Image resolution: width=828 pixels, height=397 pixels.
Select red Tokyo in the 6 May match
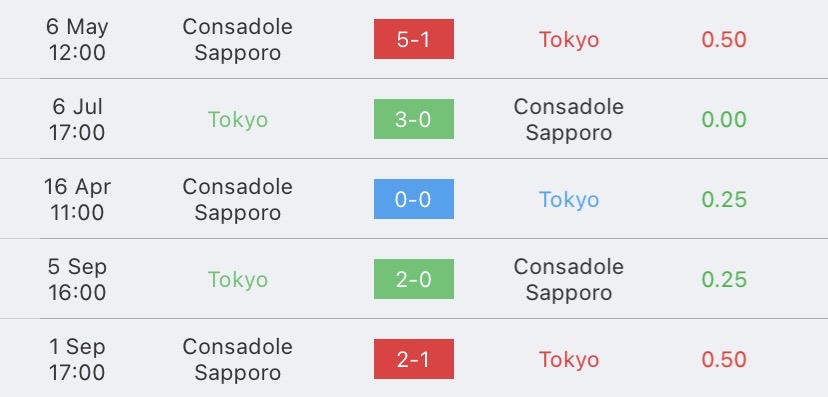tap(569, 40)
